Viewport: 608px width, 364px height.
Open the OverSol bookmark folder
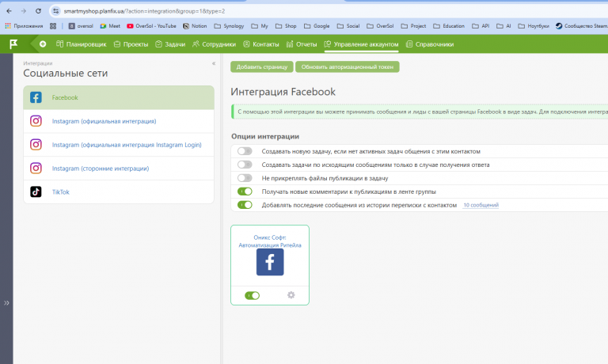380,26
